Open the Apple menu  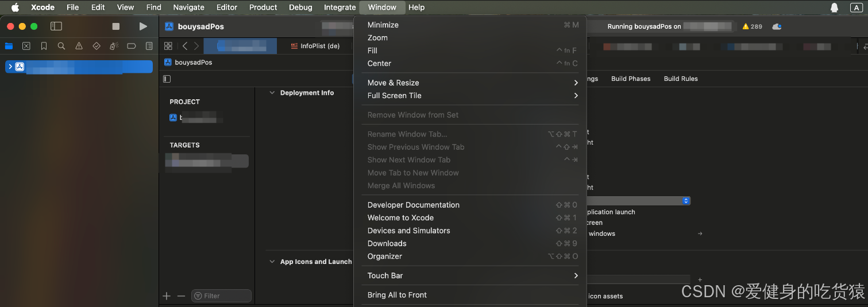click(16, 7)
